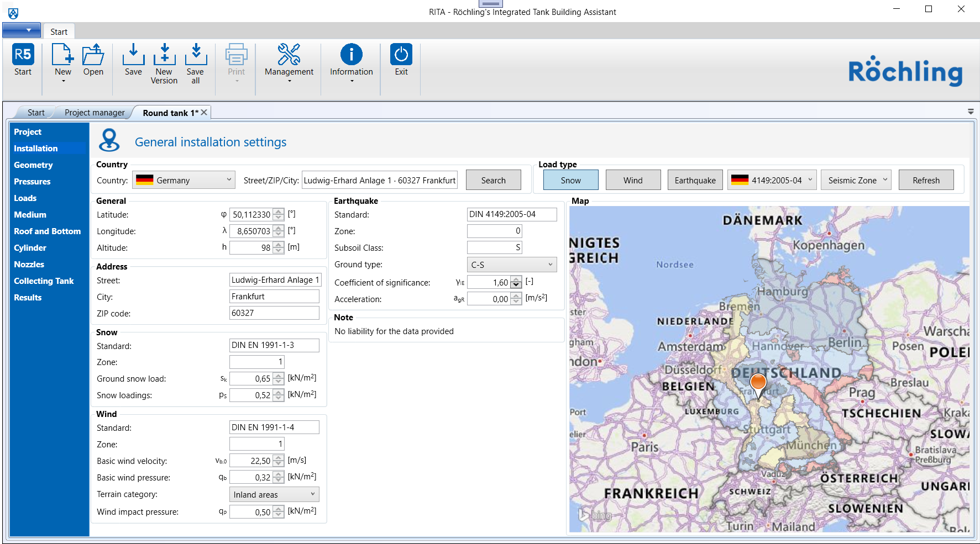
Task: Open the Project manager tab
Action: (95, 113)
